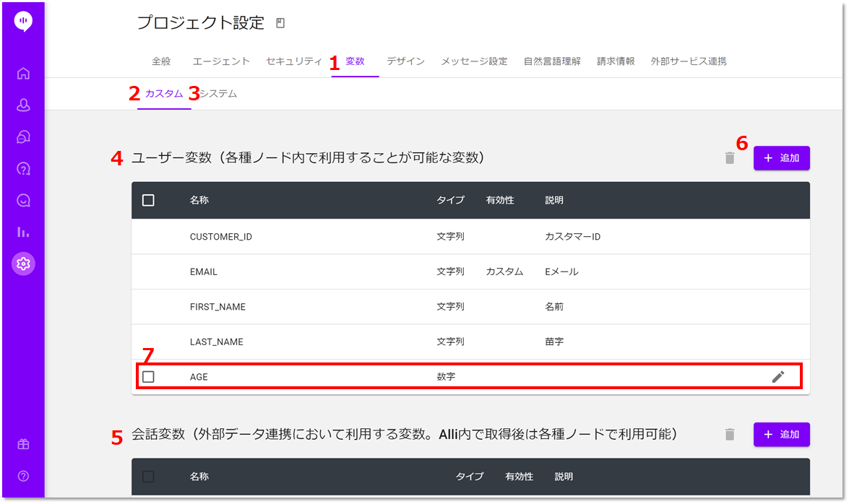Switch to the デザイン tab
The height and width of the screenshot is (504, 849).
(405, 61)
